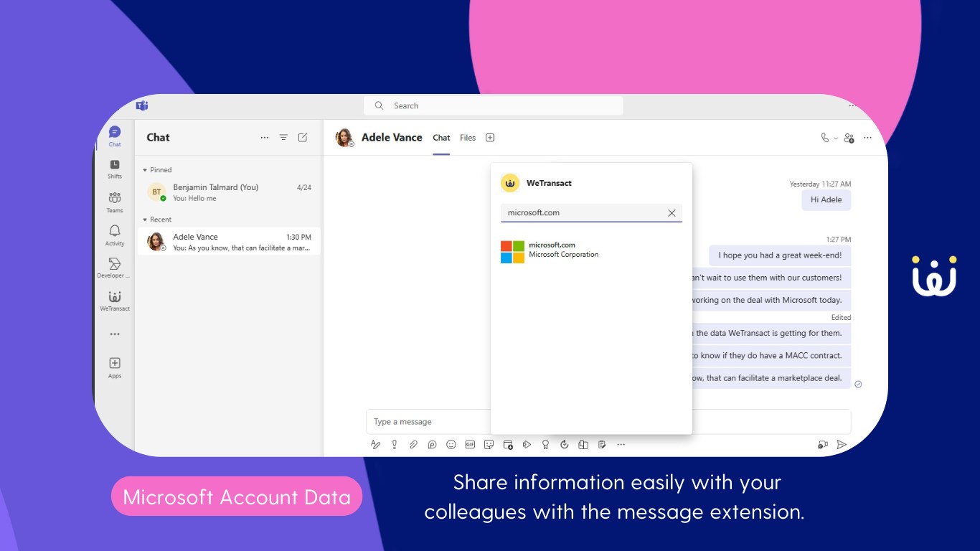980x551 pixels.
Task: Open the Apps store in sidebar
Action: [115, 367]
